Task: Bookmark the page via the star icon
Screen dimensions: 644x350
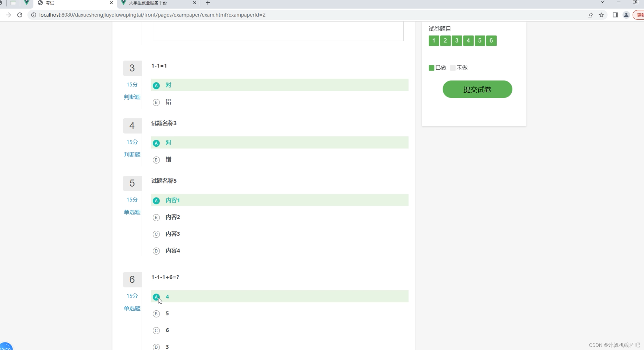Action: (601, 15)
